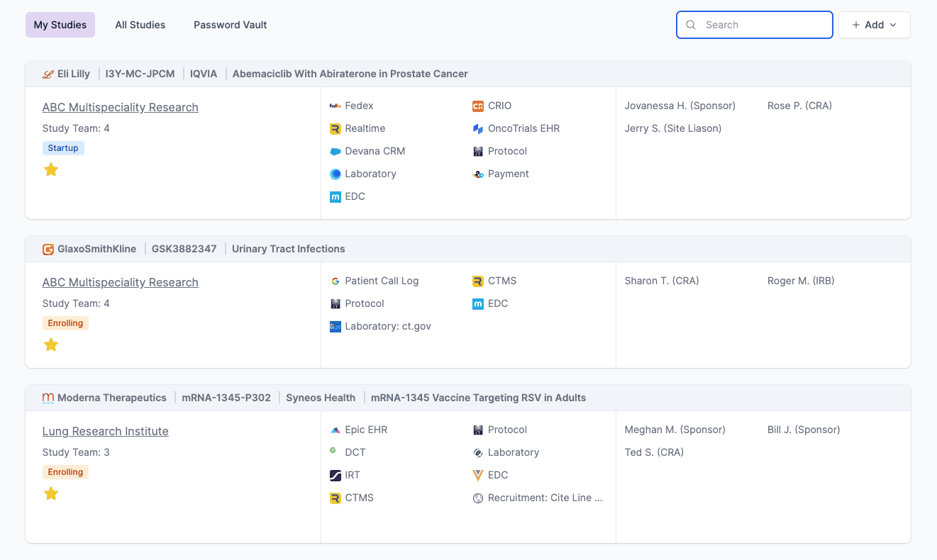Switch to the All Studies tab
Image resolution: width=937 pixels, height=560 pixels.
click(140, 25)
